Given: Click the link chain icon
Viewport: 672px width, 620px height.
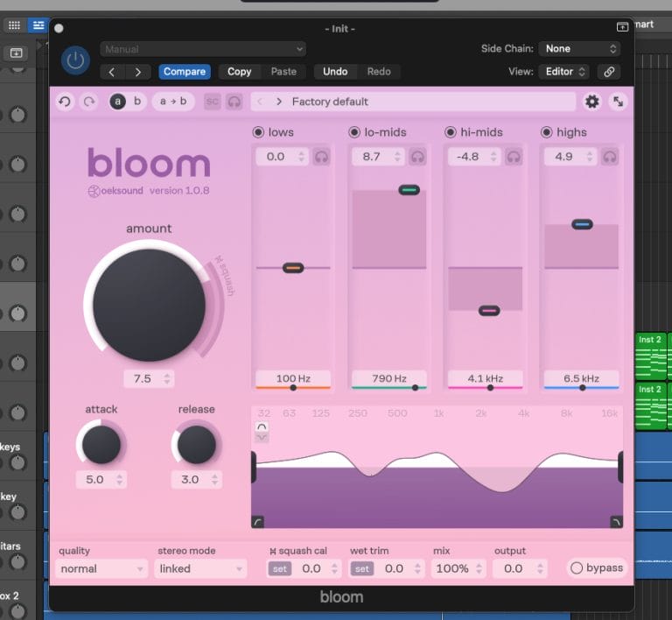Looking at the screenshot, I should 609,72.
